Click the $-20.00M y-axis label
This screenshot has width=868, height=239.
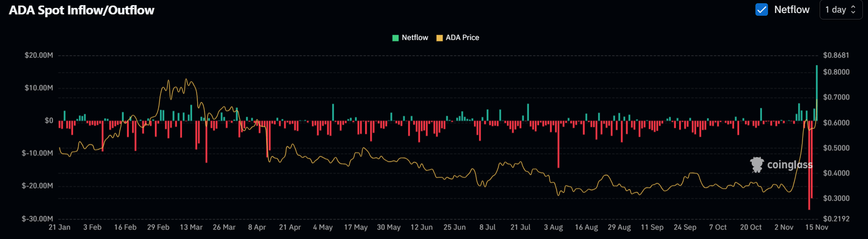coord(38,186)
